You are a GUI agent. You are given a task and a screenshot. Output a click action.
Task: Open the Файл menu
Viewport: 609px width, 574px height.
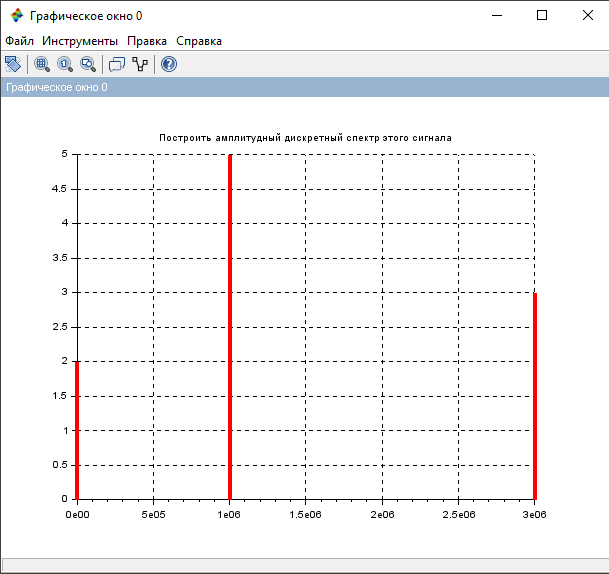[x=19, y=41]
